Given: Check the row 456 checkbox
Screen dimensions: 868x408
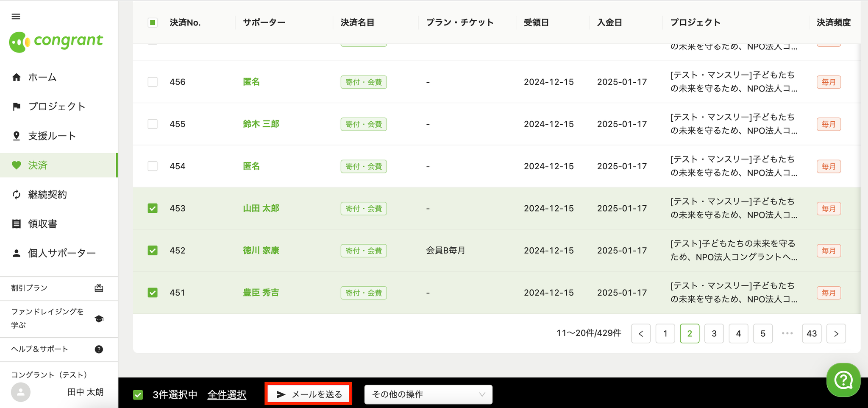Looking at the screenshot, I should point(153,82).
